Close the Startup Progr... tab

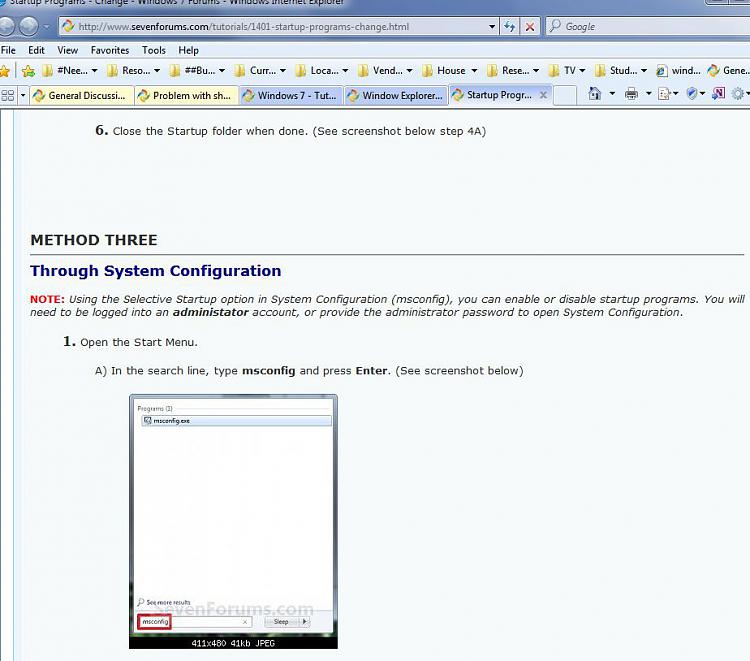(x=543, y=95)
